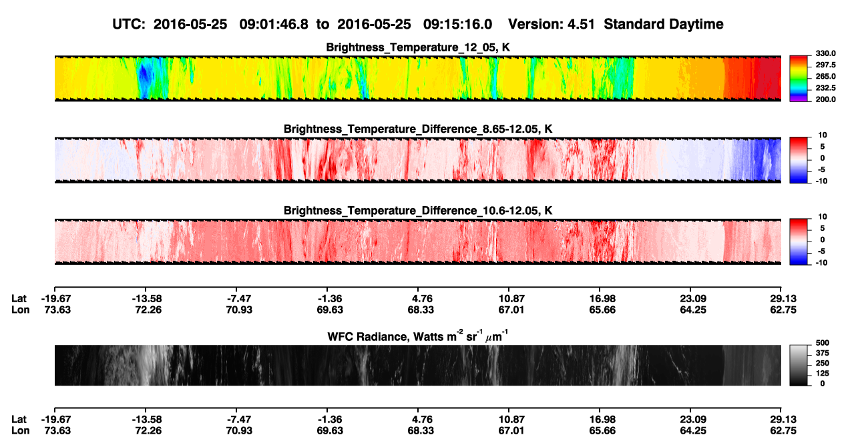Click the '10' label on the 8.65-12.05 colorbar

(x=823, y=135)
